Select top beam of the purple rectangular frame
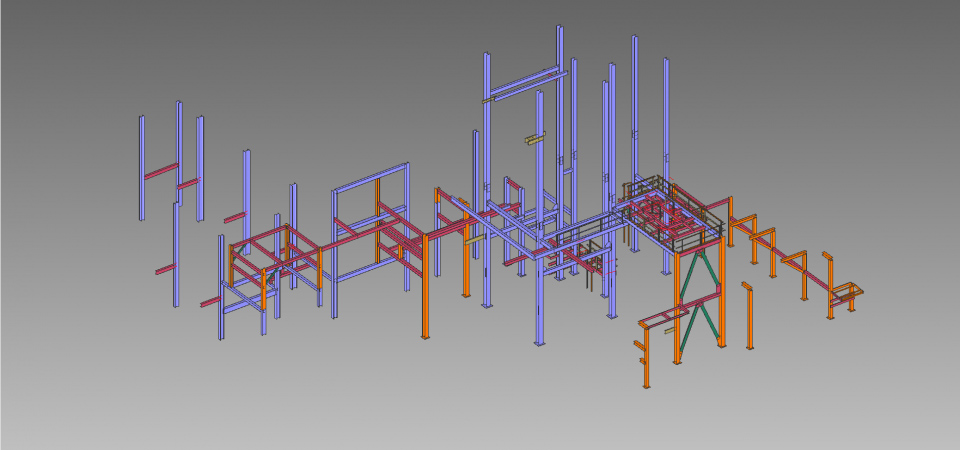 tap(370, 176)
